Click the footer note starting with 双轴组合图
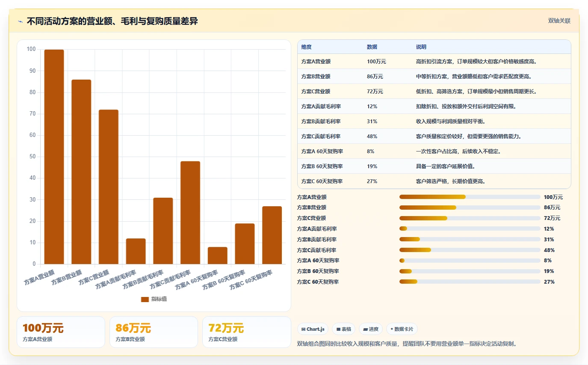Screen dimensions: 588x365 pyautogui.click(x=407, y=344)
